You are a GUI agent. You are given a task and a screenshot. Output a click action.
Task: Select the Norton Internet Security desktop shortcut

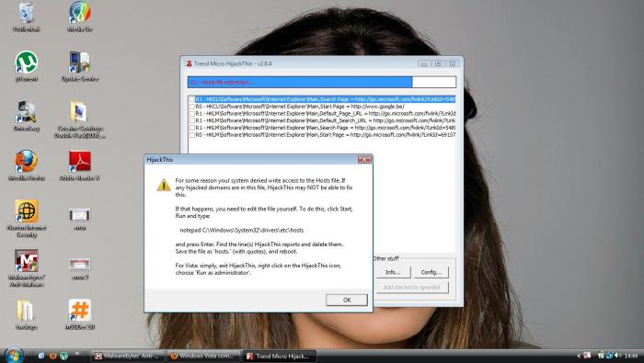27,218
